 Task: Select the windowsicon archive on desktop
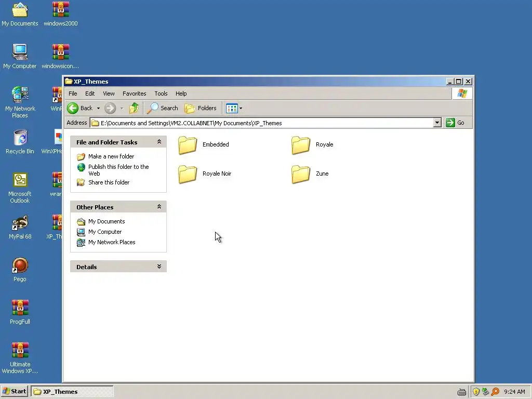60,57
